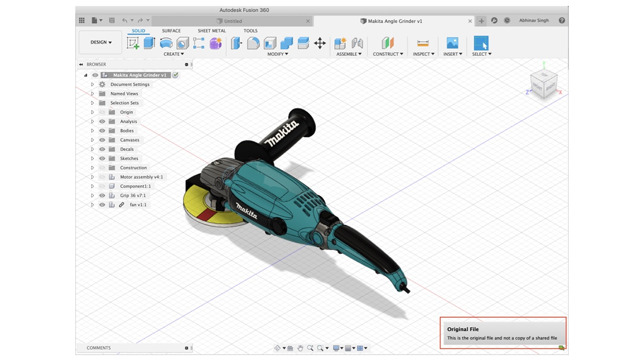
Task: Click the Measure tool under Inspect
Action: [423, 43]
